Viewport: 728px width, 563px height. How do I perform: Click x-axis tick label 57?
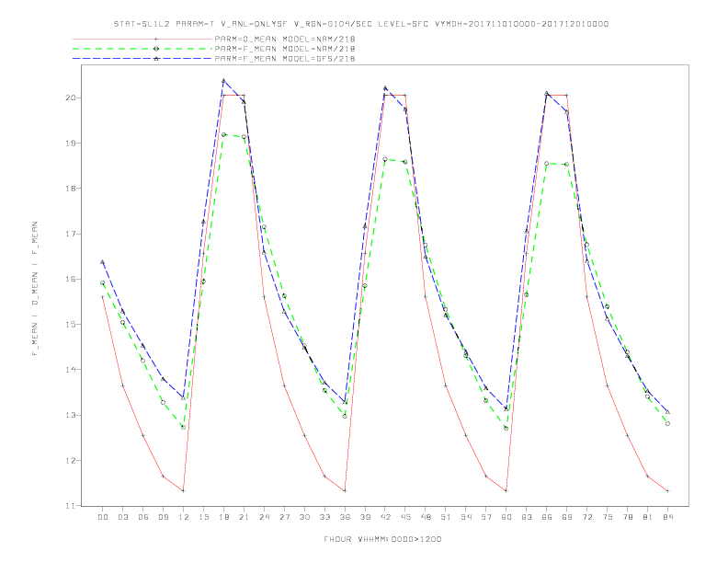click(x=486, y=517)
